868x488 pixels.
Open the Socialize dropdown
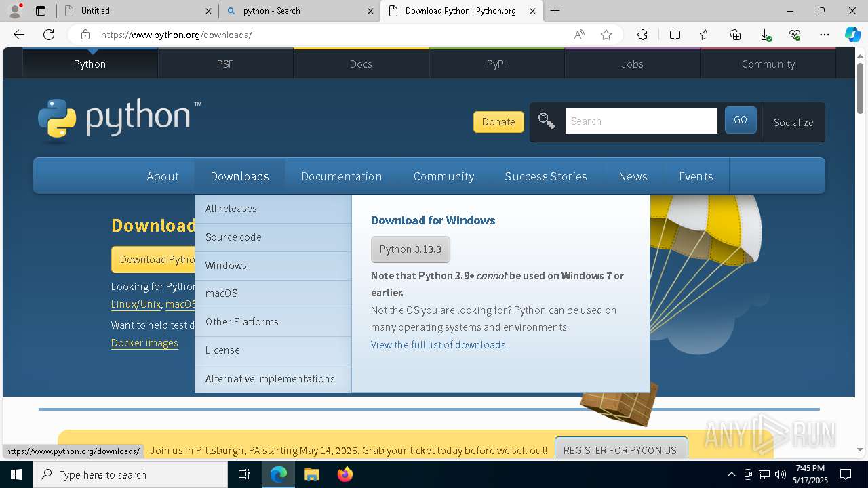point(793,123)
